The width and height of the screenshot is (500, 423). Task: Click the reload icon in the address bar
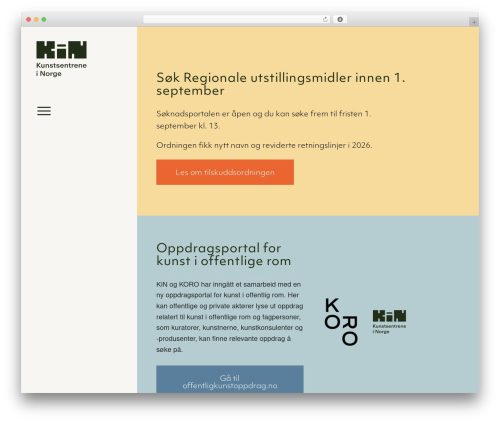point(325,20)
